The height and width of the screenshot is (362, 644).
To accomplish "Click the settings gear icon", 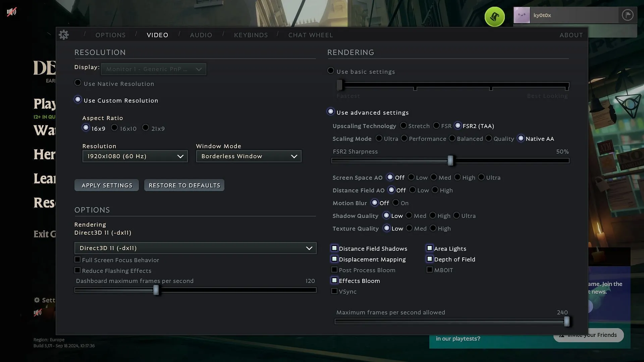I will tap(64, 35).
